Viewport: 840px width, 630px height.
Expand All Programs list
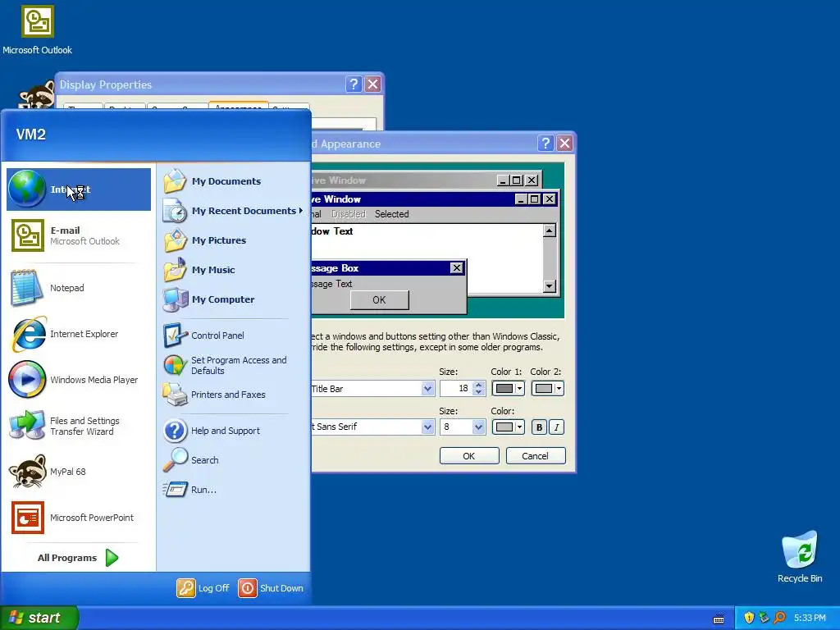(78, 558)
